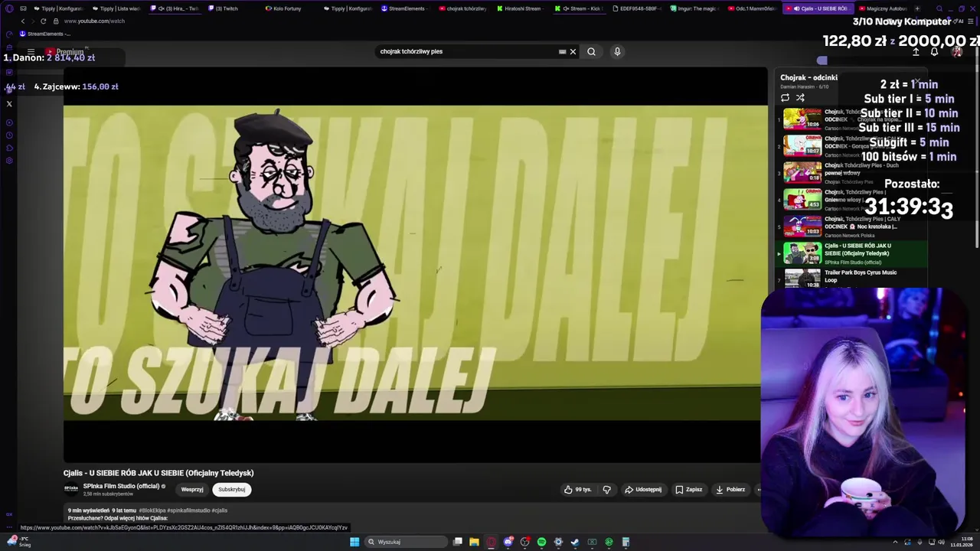Viewport: 980px width, 551px height.
Task: Switch to the Koło Fortuny browser tab
Action: point(283,8)
